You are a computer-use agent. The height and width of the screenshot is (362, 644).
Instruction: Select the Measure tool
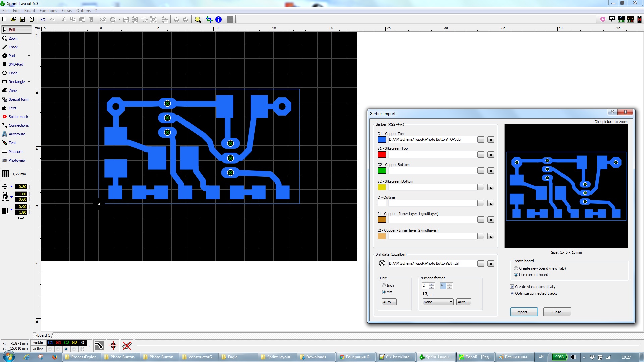pos(15,152)
